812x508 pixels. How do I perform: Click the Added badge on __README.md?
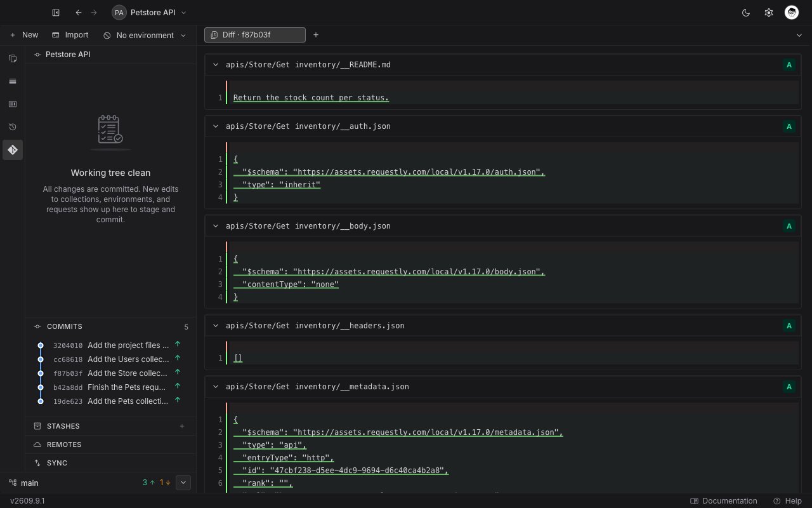click(789, 65)
